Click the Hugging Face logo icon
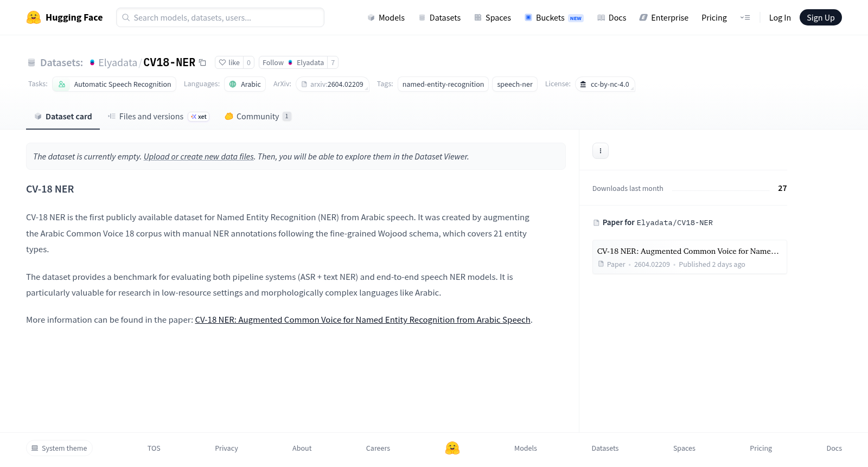868x467 pixels. pyautogui.click(x=34, y=17)
